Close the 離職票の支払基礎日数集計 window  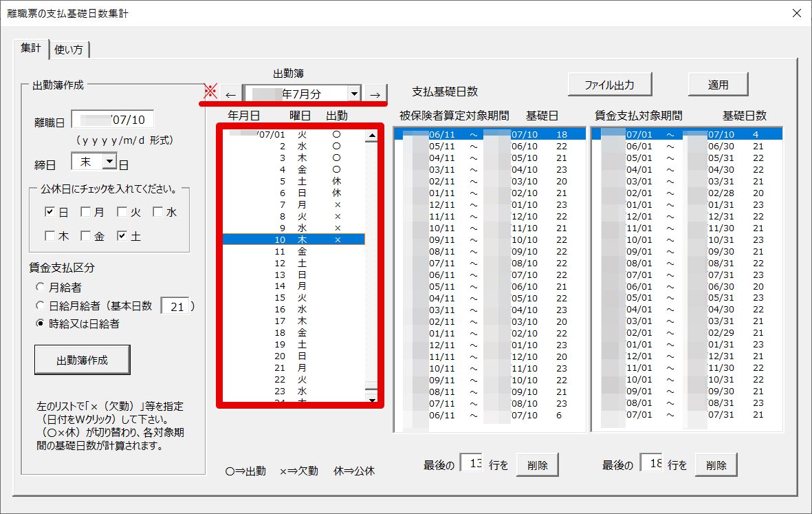[x=796, y=14]
